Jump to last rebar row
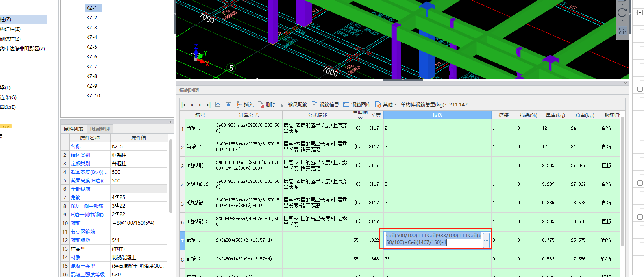 [208, 105]
